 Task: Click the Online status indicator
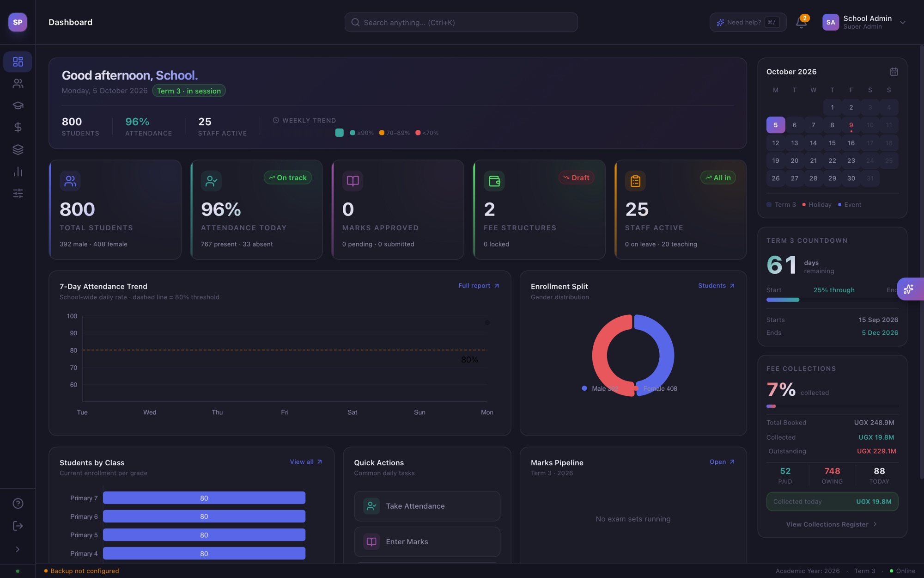tap(902, 571)
